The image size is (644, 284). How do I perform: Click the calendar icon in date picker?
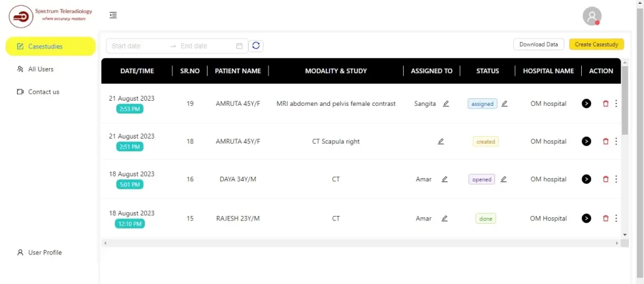239,46
